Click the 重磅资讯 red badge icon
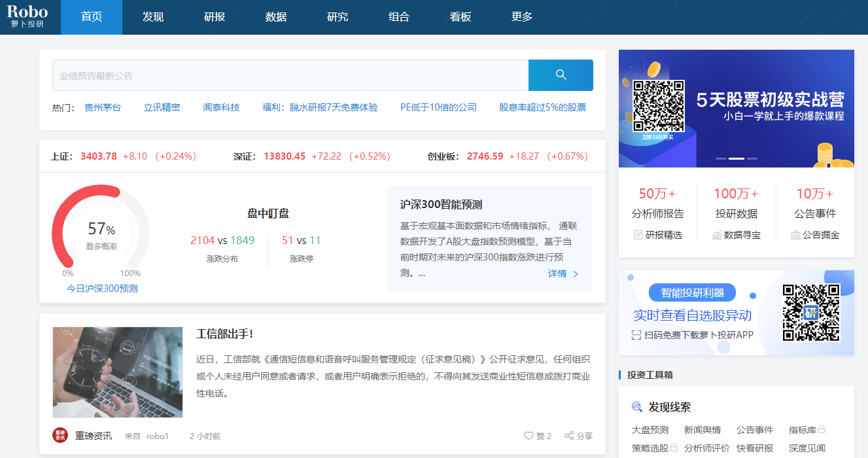Viewport: 868px width, 458px height. point(60,434)
